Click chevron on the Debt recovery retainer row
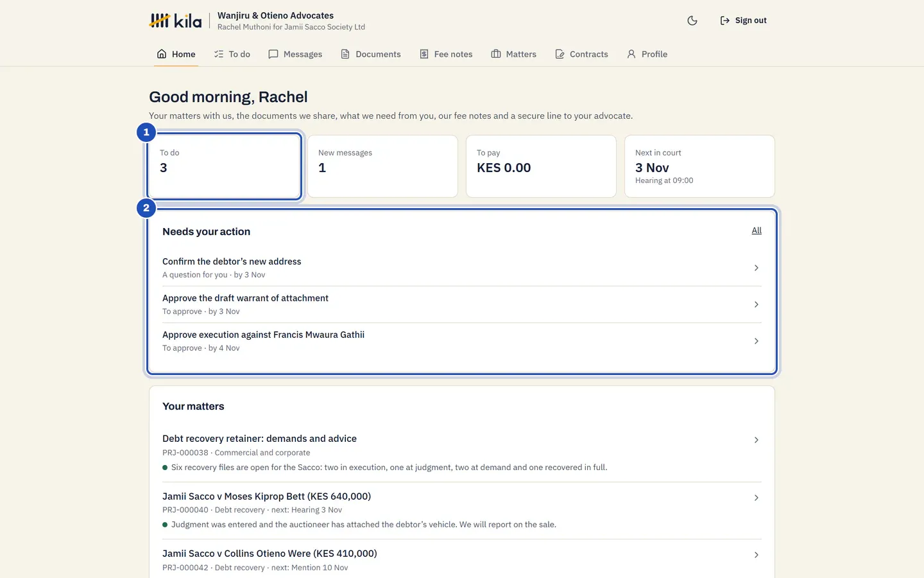Image resolution: width=924 pixels, height=578 pixels. [x=757, y=440]
